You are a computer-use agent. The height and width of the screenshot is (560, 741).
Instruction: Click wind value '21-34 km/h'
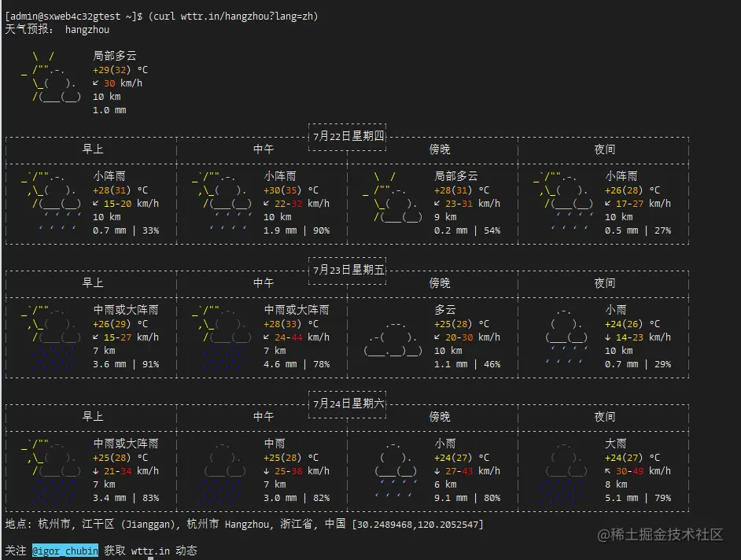click(131, 471)
